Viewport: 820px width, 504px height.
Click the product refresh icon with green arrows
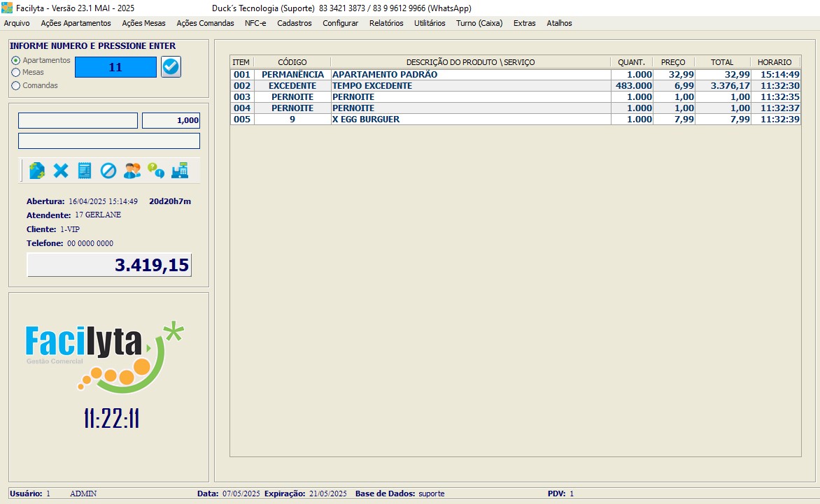point(37,171)
